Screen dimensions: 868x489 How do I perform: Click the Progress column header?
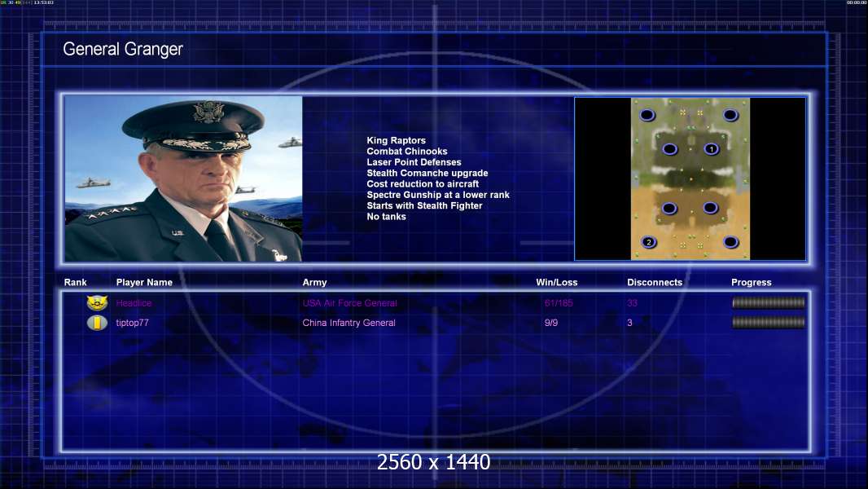click(752, 283)
